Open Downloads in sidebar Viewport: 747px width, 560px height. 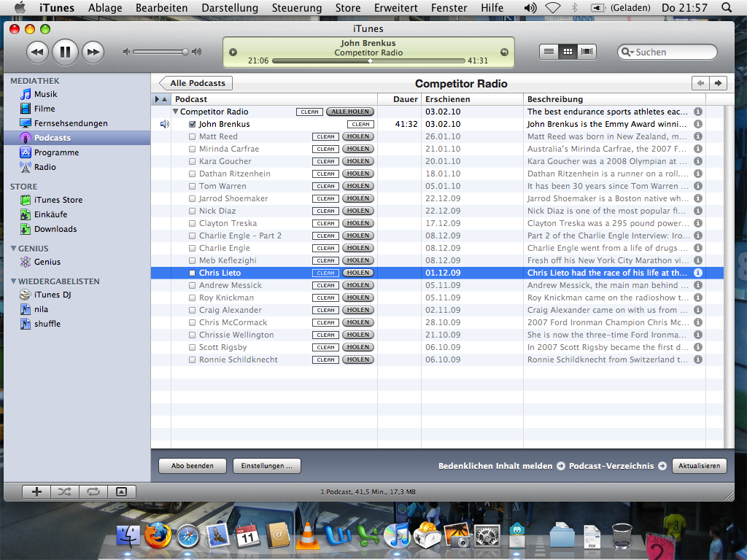coord(55,229)
